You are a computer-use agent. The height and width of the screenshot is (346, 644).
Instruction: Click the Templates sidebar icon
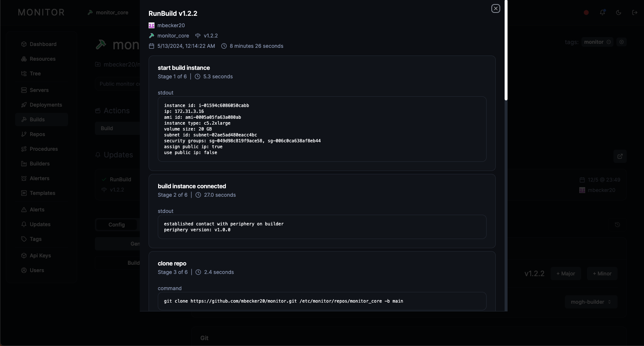coord(24,193)
